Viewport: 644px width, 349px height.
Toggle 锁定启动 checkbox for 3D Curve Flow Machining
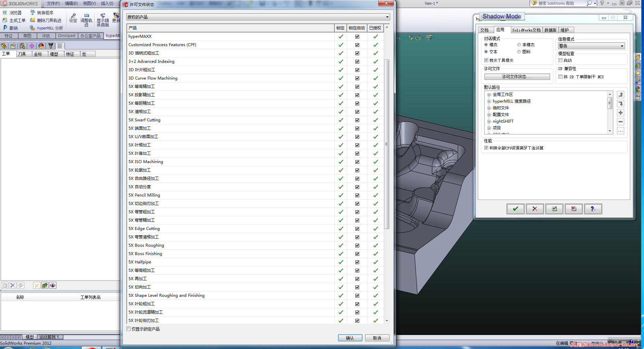pos(357,78)
